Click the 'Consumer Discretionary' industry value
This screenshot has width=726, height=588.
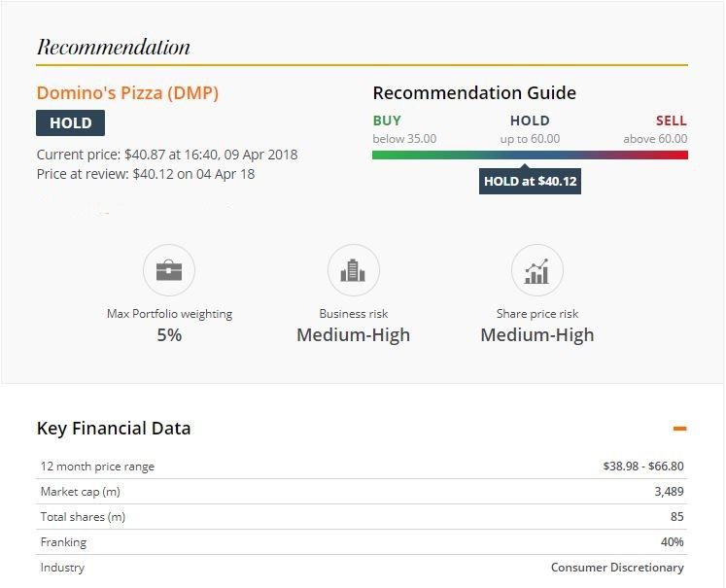pos(617,568)
